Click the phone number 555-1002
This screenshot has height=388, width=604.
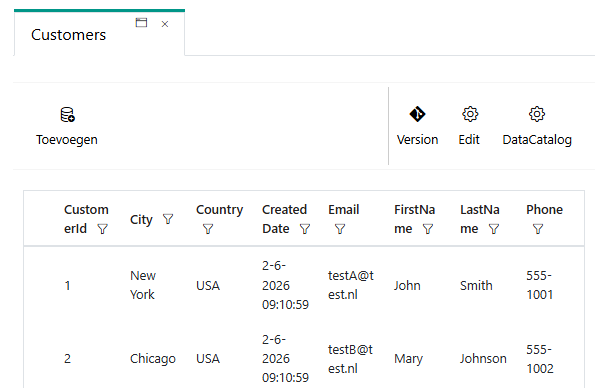point(540,359)
